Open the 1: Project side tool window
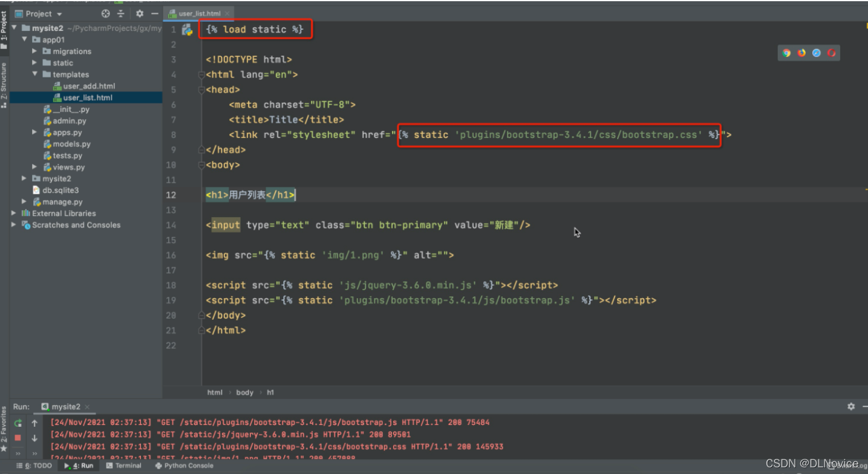The image size is (868, 474). coord(4,30)
